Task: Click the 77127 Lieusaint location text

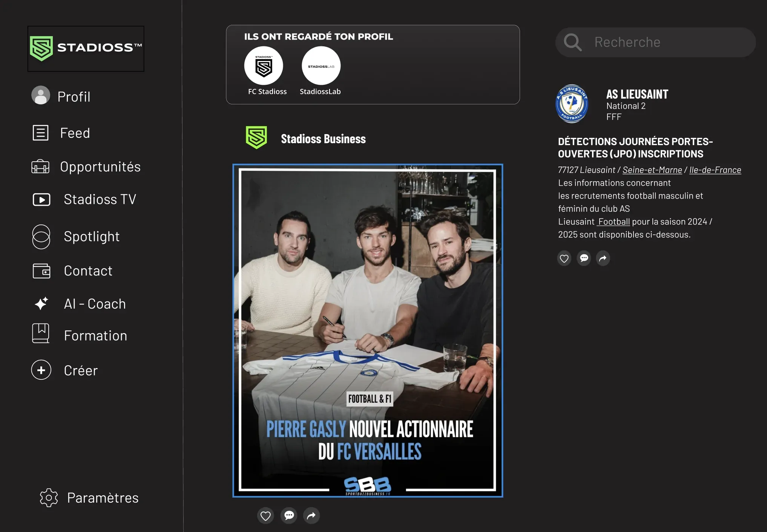Action: click(x=586, y=170)
